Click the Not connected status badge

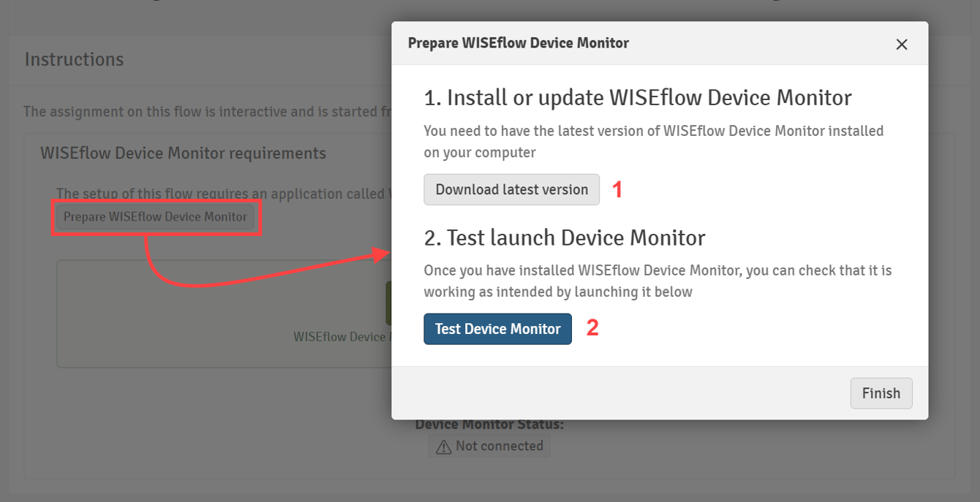click(489, 446)
